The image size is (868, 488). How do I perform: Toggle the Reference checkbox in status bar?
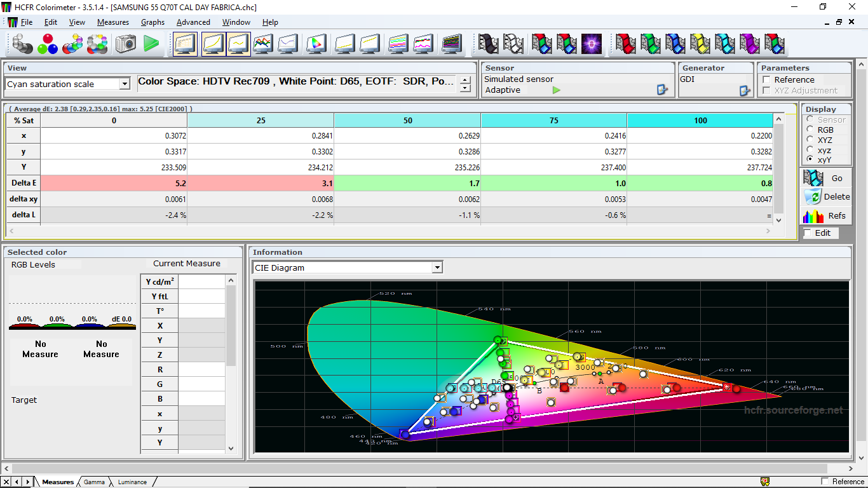pyautogui.click(x=825, y=482)
